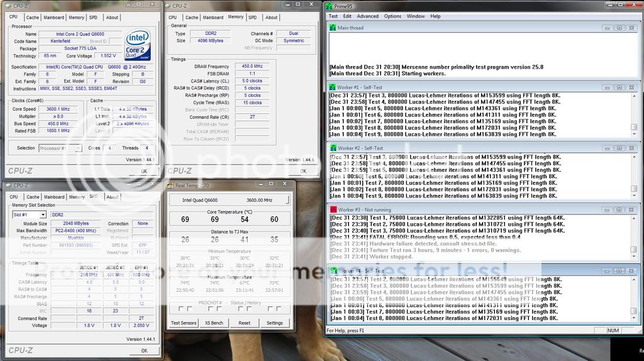This screenshot has width=644, height=361.
Task: Select Mainboard tab in the CPU-Z SPD window
Action: click(x=54, y=197)
